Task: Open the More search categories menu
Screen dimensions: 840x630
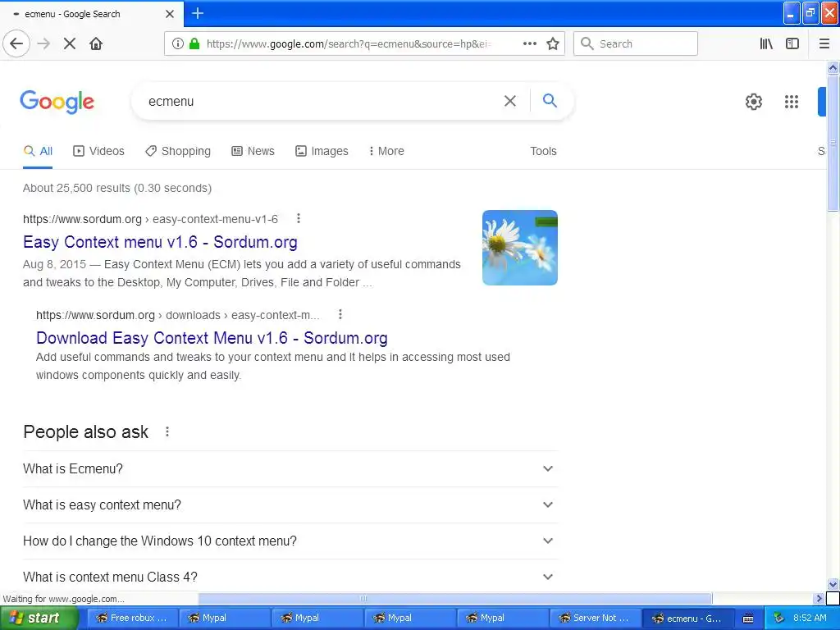Action: click(x=386, y=151)
